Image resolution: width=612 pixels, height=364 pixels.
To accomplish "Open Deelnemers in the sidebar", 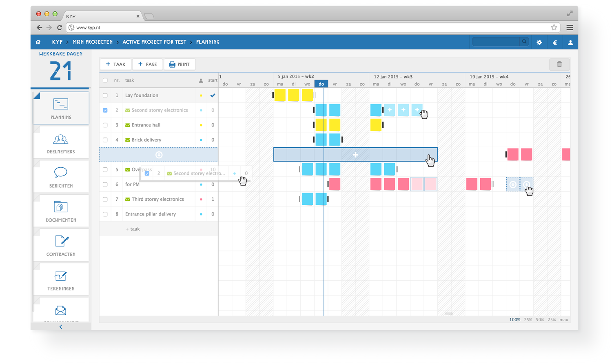I will coord(61,143).
